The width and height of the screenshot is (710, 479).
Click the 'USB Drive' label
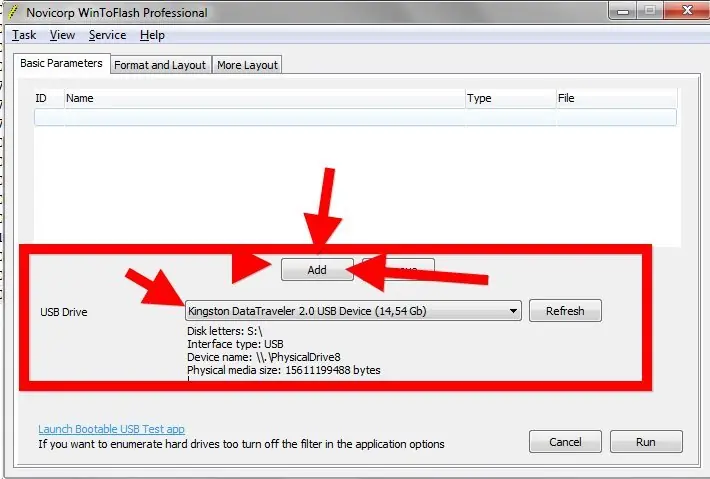pos(63,312)
